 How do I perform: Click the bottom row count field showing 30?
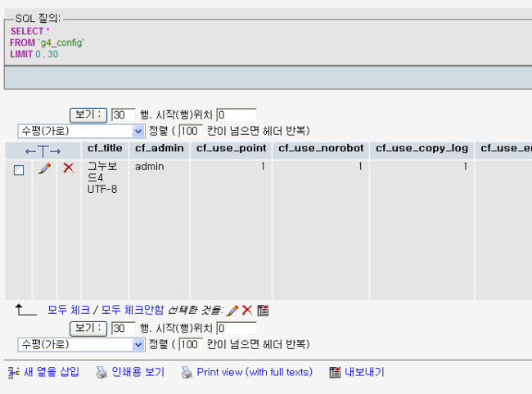124,329
